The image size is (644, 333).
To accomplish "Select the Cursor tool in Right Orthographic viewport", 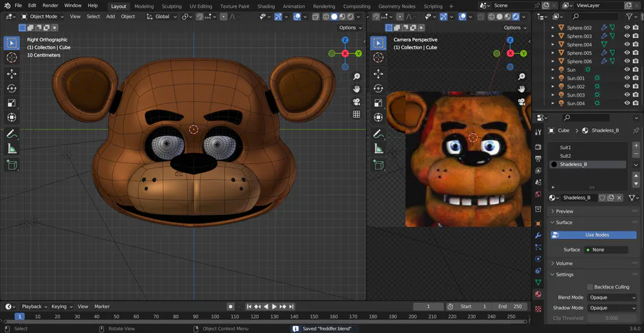I will click(x=11, y=57).
